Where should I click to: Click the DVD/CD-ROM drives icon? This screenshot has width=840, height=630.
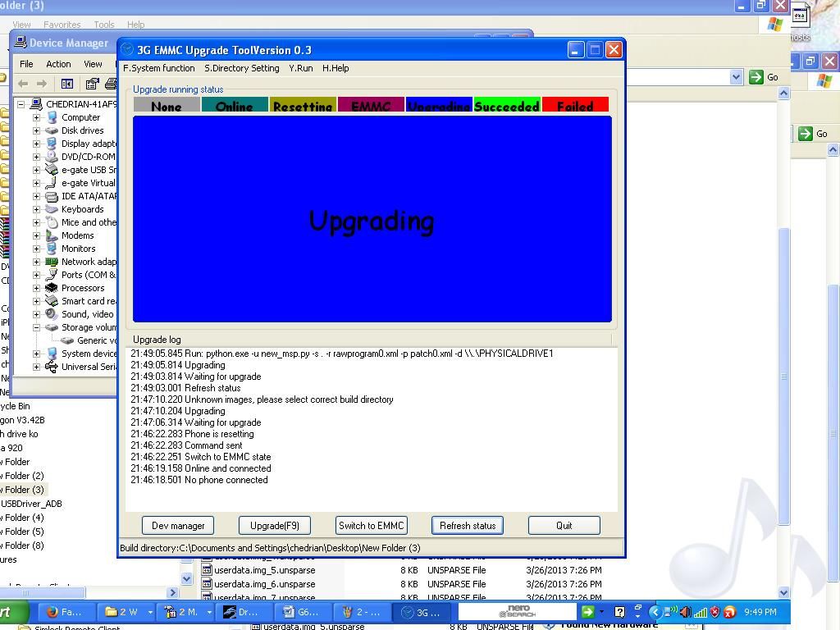[x=52, y=157]
